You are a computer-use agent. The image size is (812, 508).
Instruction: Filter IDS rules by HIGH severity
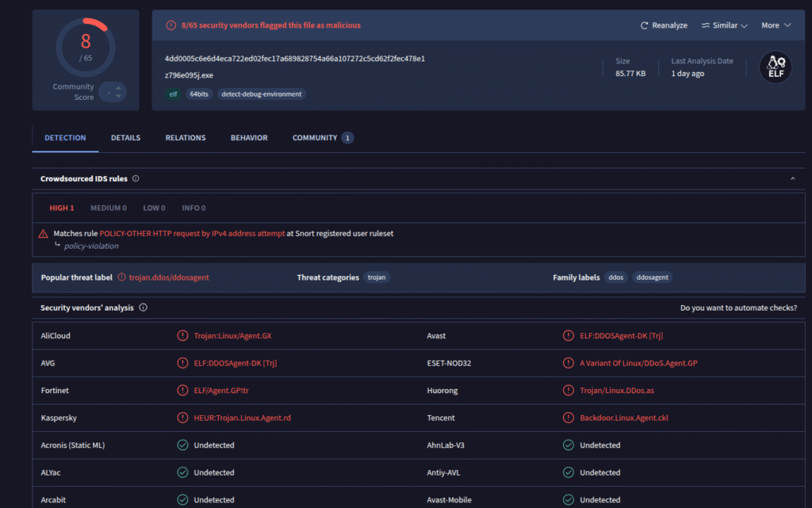[61, 208]
